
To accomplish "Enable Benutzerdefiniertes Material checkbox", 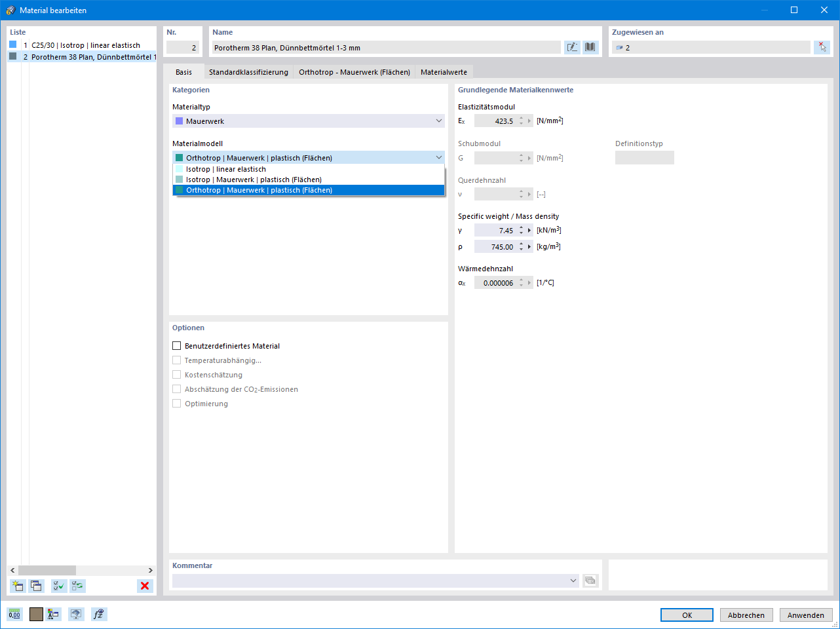I will (x=176, y=346).
